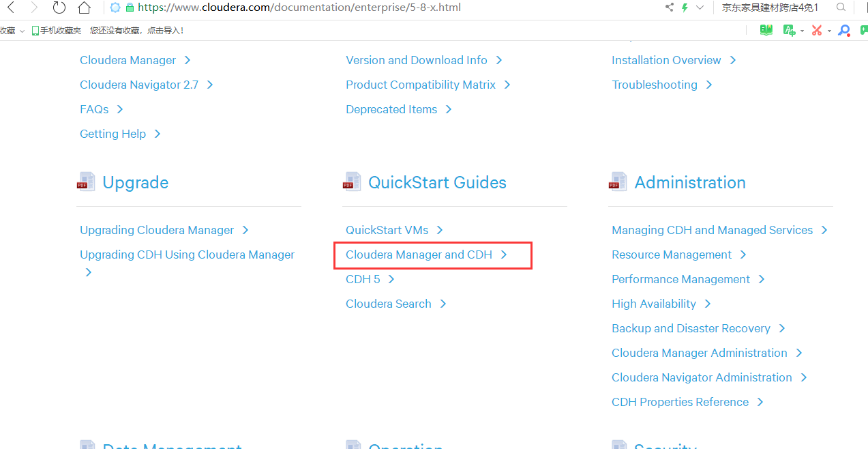Click chevron after Product Compatibility Matrix

507,85
